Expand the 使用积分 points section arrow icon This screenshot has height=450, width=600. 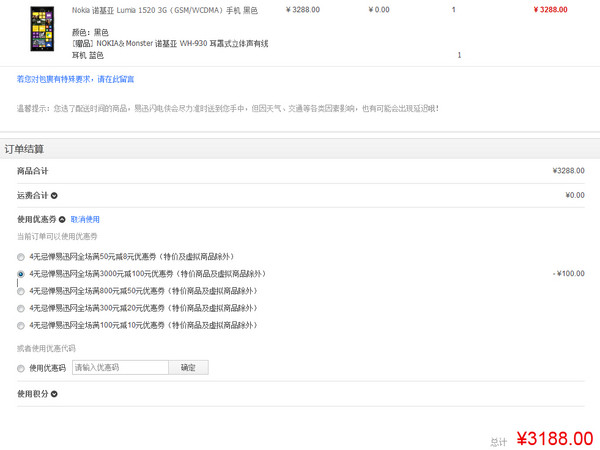tap(54, 394)
